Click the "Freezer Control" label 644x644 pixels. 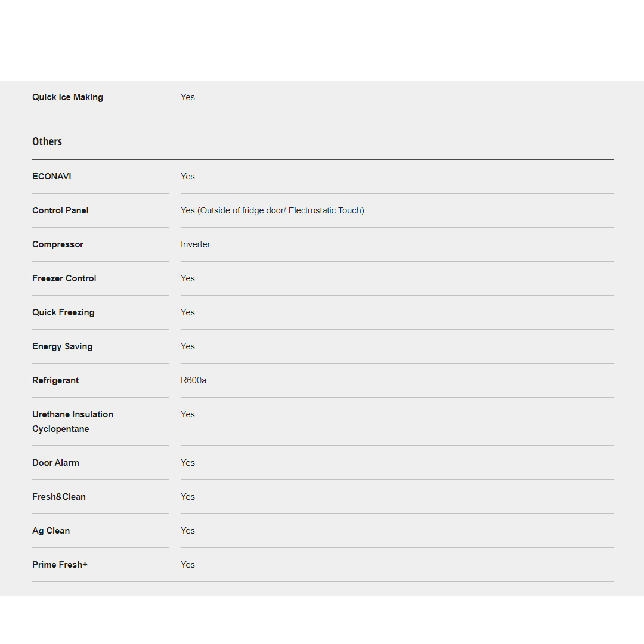64,278
